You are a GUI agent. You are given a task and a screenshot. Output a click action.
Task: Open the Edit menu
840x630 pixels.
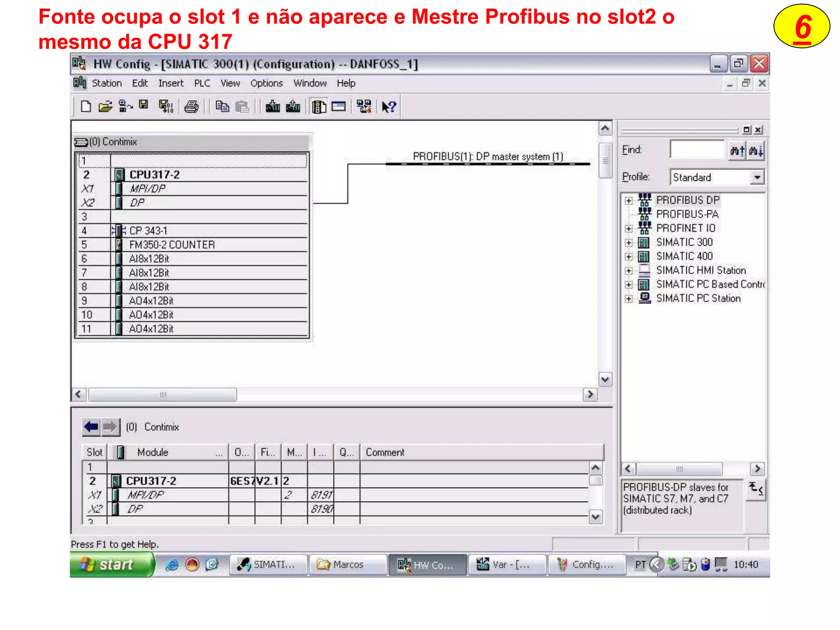click(x=140, y=83)
